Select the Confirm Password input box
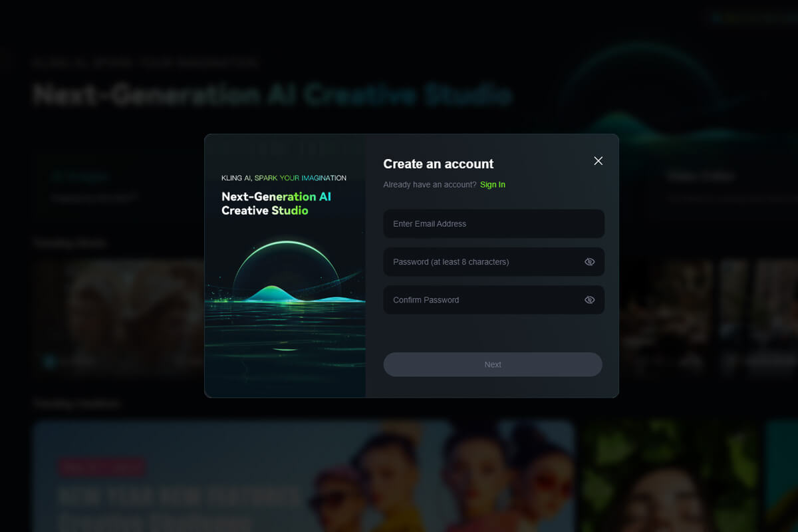Viewport: 798px width, 532px height. [x=479, y=300]
